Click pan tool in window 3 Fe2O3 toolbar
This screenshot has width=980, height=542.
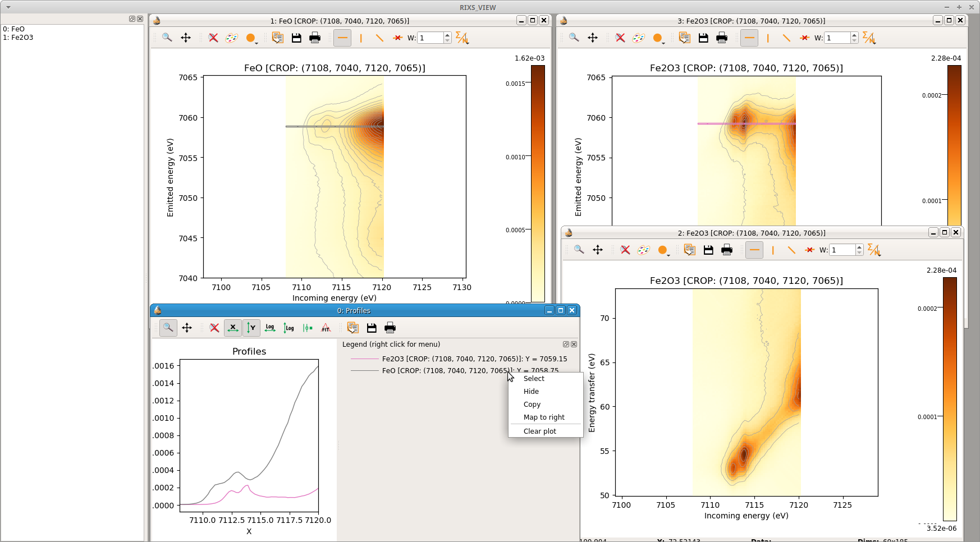pos(593,38)
